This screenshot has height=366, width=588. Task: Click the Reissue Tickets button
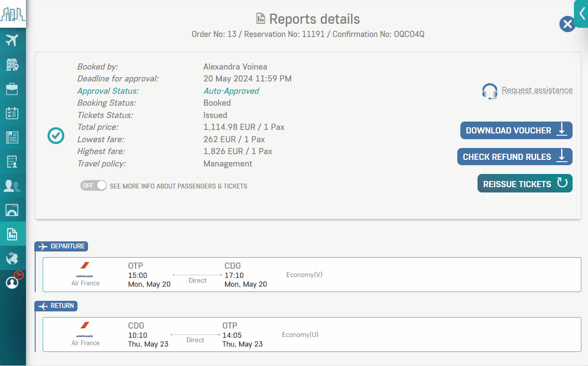coord(525,184)
